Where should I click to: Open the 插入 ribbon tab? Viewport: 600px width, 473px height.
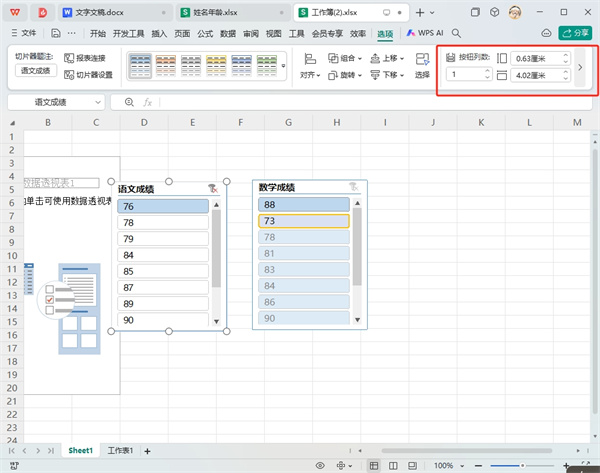(159, 33)
